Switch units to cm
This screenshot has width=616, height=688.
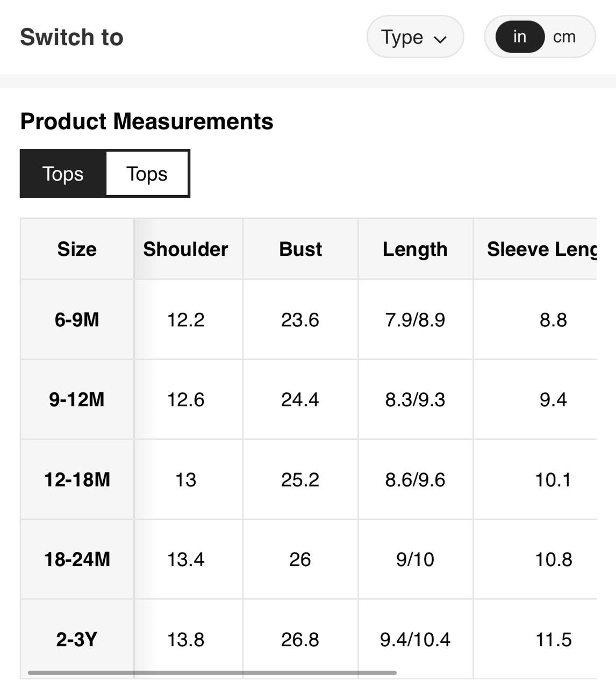(x=564, y=37)
